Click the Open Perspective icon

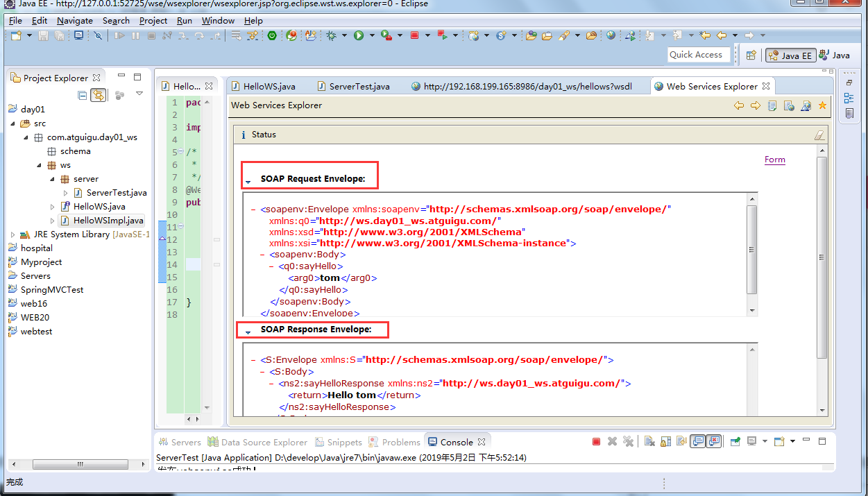coord(751,55)
